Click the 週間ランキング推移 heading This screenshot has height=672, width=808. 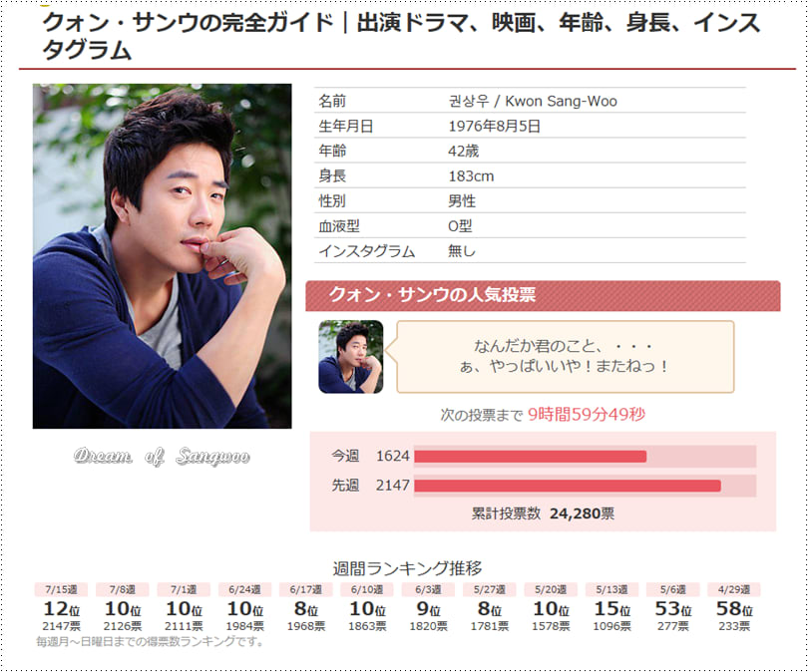[x=407, y=568]
